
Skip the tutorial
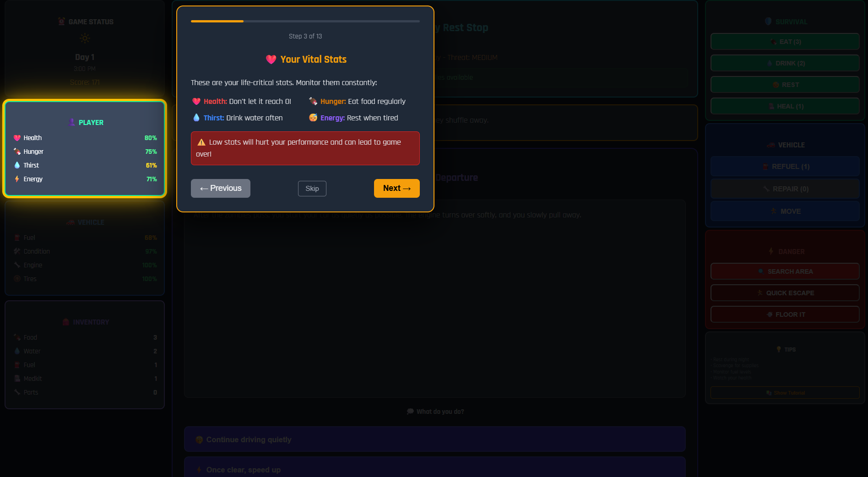312,189
